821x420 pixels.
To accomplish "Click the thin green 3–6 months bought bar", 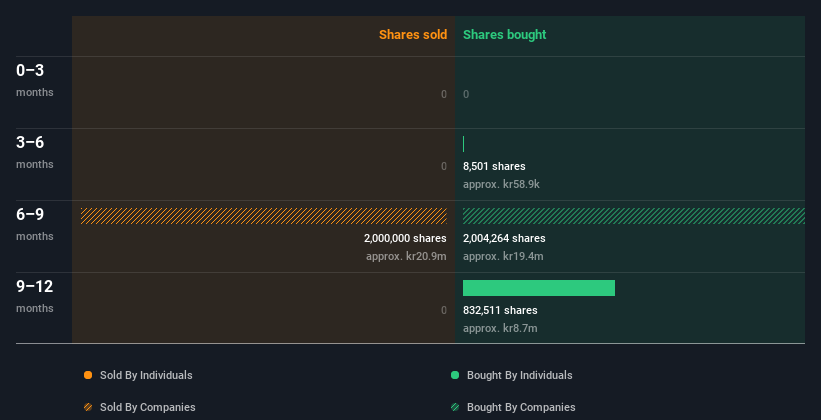I will pyautogui.click(x=463, y=144).
